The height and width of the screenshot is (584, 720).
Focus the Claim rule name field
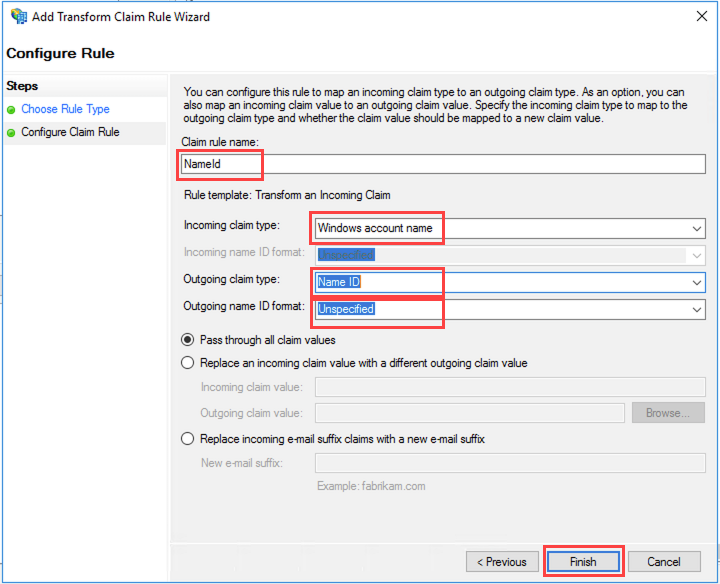coord(443,164)
